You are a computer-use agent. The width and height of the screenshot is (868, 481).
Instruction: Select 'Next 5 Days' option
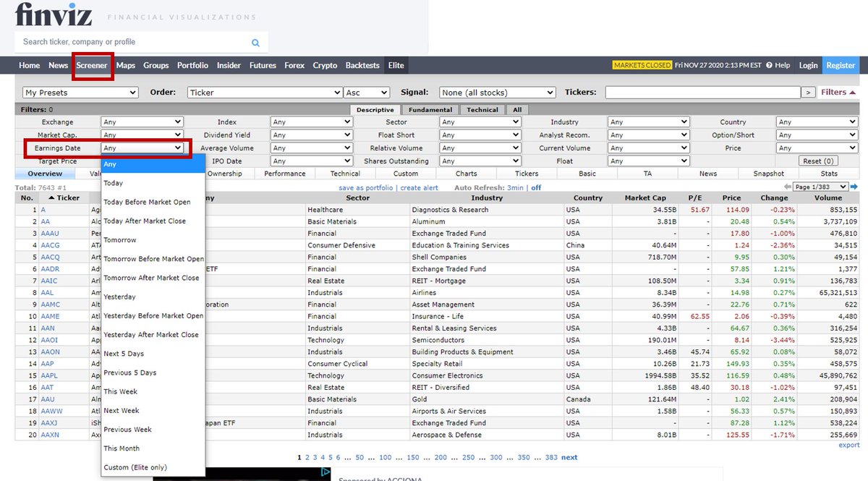[153, 354]
